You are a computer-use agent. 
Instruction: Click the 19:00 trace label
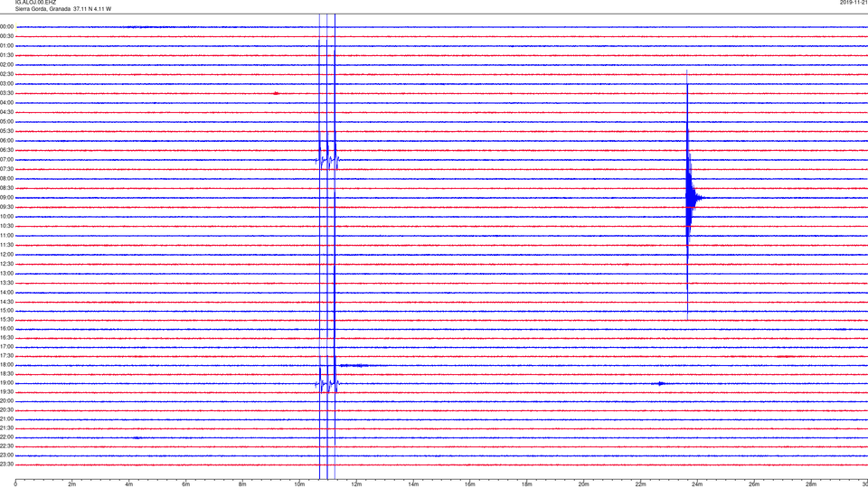point(7,383)
